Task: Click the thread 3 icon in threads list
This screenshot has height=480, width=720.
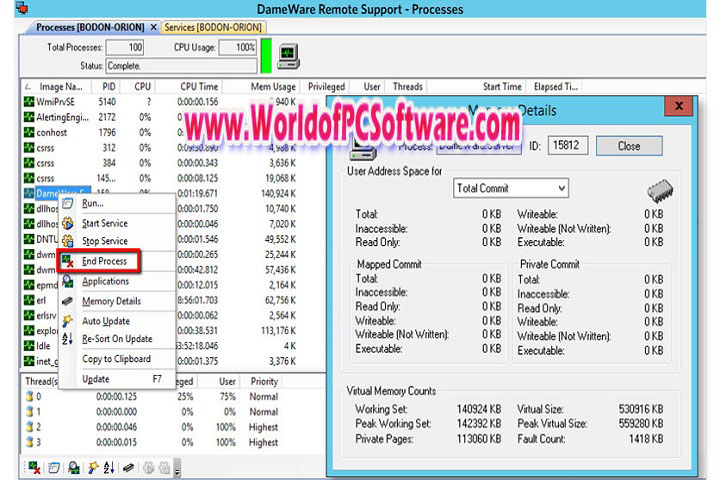Action: point(30,442)
